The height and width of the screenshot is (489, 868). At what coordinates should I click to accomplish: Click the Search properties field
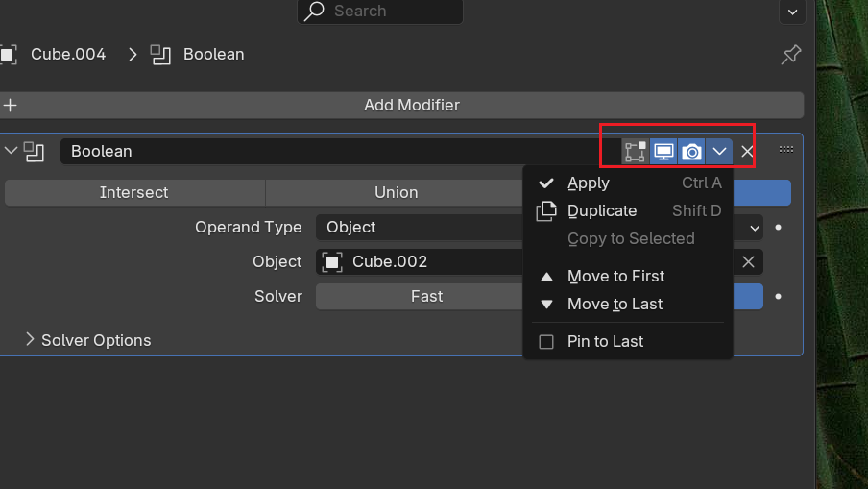coord(380,12)
